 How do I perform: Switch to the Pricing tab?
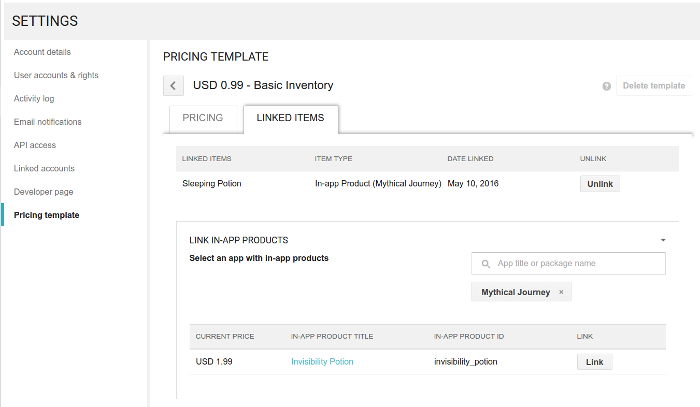pyautogui.click(x=203, y=118)
